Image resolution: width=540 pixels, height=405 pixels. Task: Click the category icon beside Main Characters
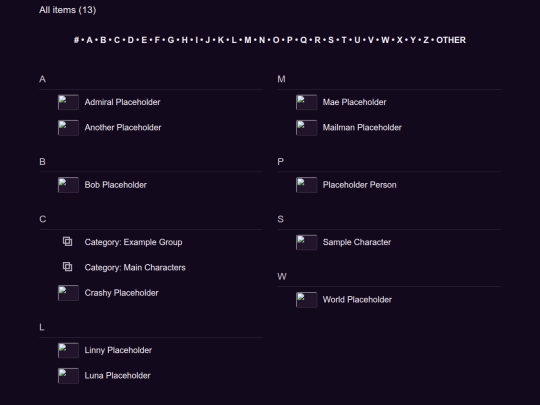(x=68, y=267)
